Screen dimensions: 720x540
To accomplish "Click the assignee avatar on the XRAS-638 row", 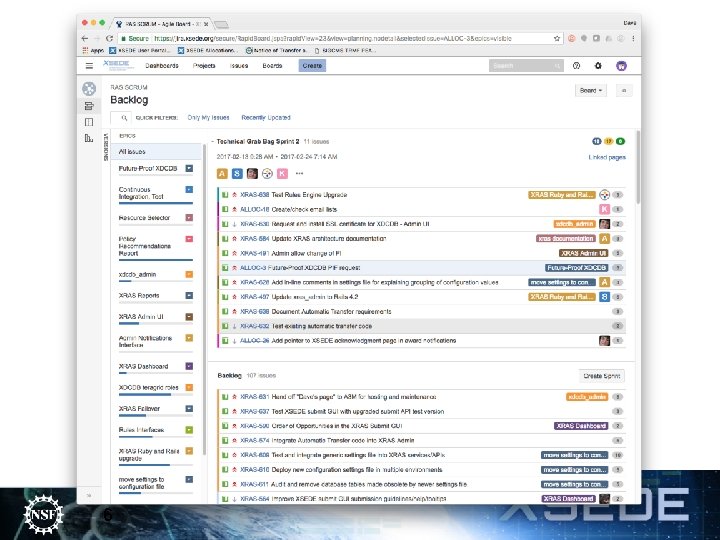I will [x=604, y=195].
